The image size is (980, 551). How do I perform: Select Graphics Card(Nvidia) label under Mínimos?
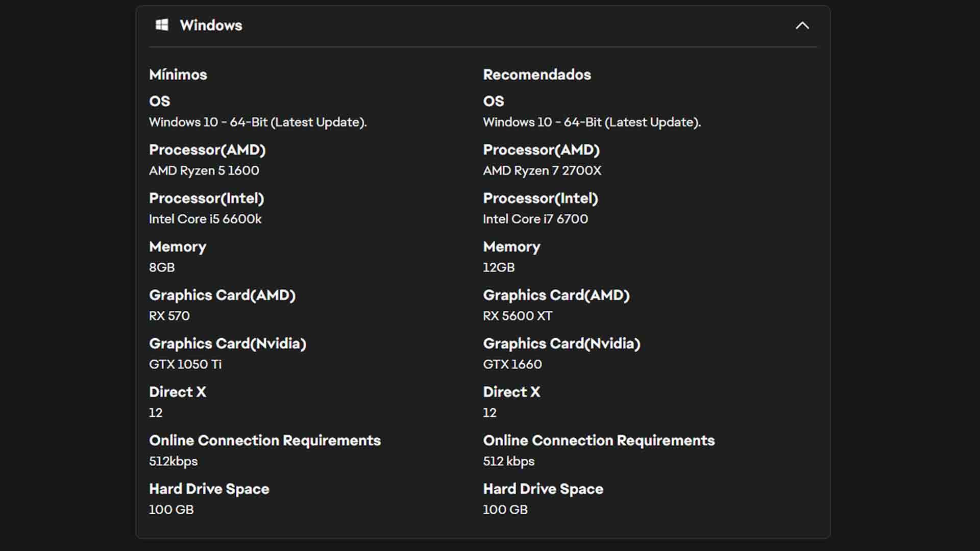(x=228, y=344)
